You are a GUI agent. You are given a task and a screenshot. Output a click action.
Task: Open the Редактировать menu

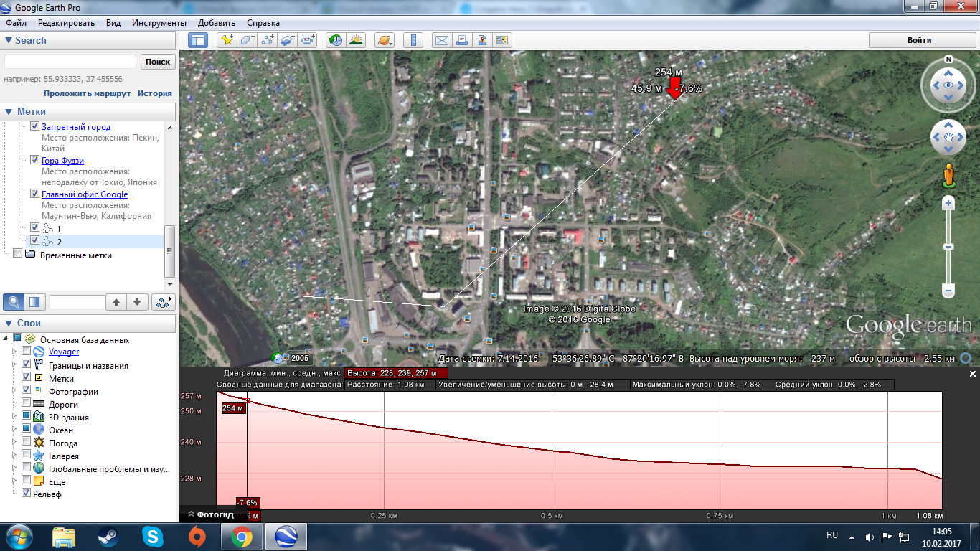coord(67,23)
